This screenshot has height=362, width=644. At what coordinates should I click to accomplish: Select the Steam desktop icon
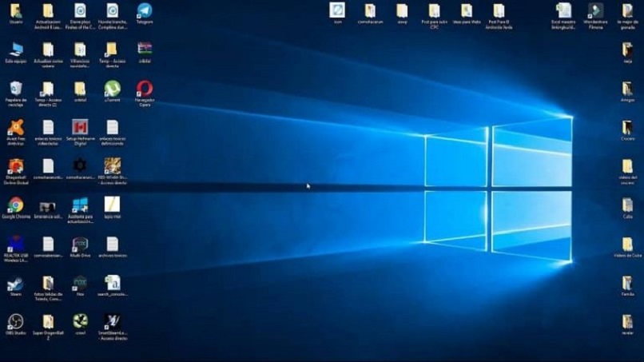[x=16, y=283]
